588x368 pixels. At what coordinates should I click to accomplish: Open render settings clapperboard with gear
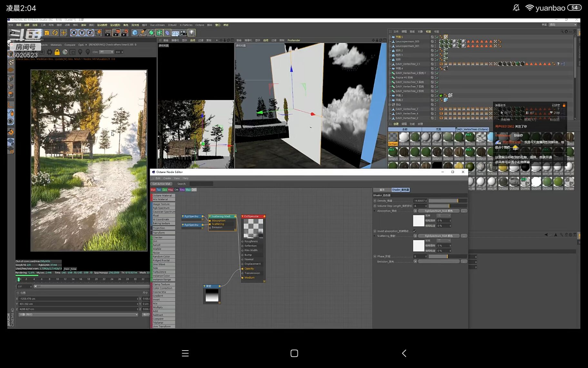pyautogui.click(x=125, y=33)
